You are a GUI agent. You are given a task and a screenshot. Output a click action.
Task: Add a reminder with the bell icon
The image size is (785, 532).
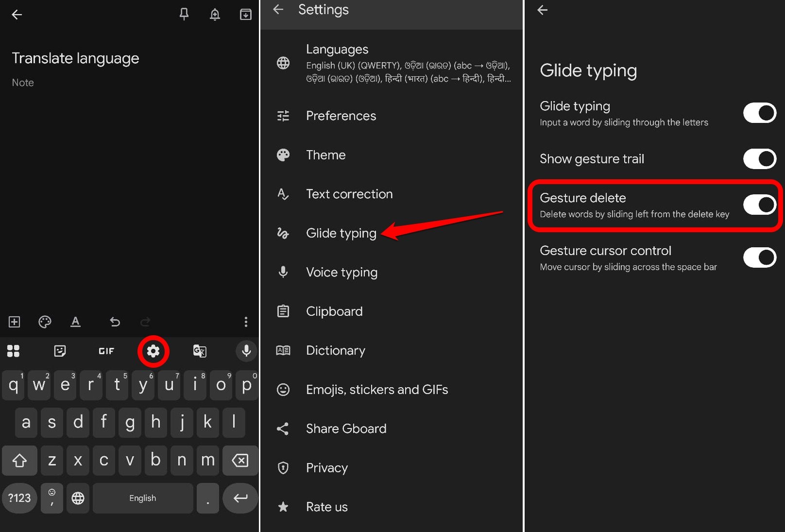click(215, 15)
